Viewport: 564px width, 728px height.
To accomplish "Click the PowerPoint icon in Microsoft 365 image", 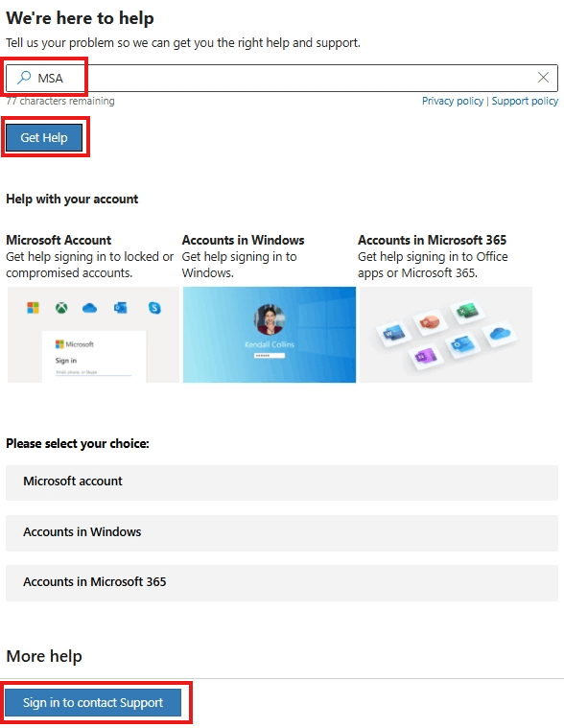I will (430, 321).
